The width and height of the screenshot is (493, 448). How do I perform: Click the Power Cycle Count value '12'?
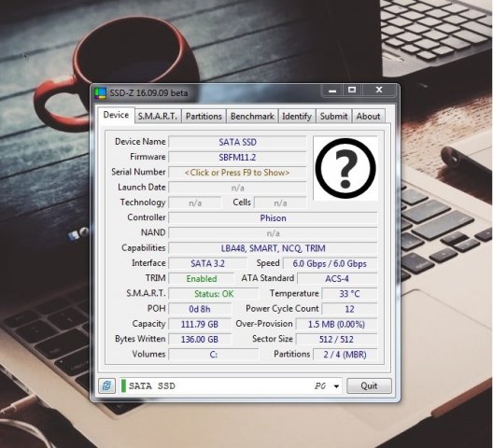click(349, 309)
